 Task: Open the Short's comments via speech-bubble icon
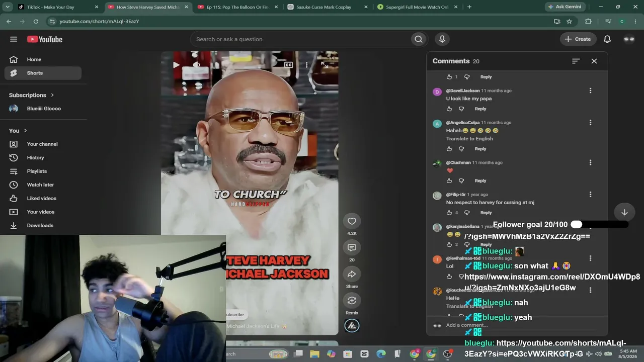coord(352,248)
